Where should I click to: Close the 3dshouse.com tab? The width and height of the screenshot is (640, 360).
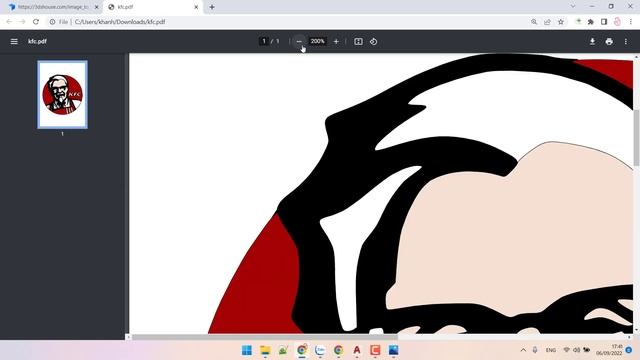tap(97, 7)
